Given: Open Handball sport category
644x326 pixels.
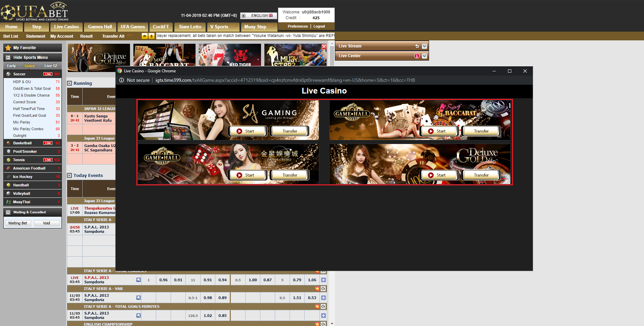Looking at the screenshot, I should point(33,185).
